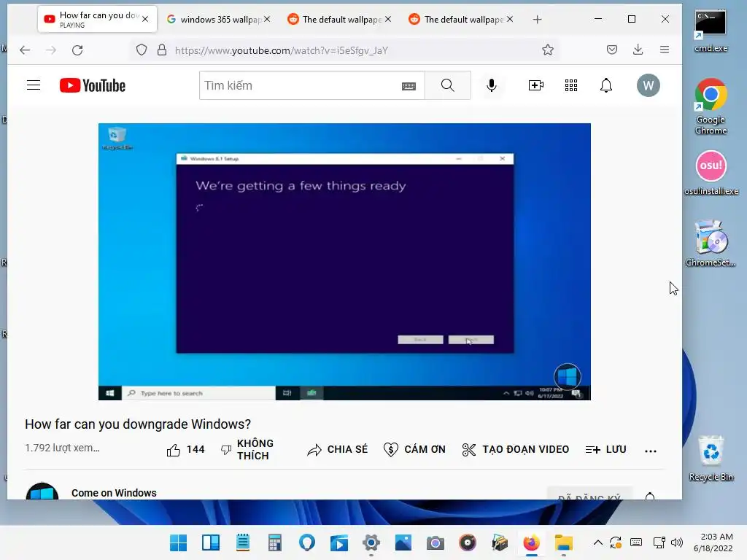Close the playing YouTube tab

click(x=145, y=19)
